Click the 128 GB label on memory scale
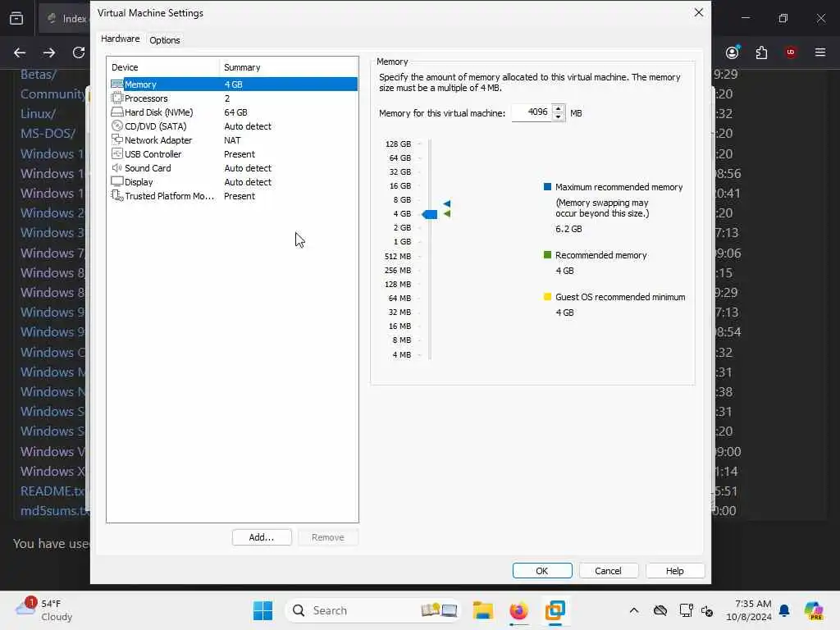Image resolution: width=840 pixels, height=630 pixels. point(398,144)
